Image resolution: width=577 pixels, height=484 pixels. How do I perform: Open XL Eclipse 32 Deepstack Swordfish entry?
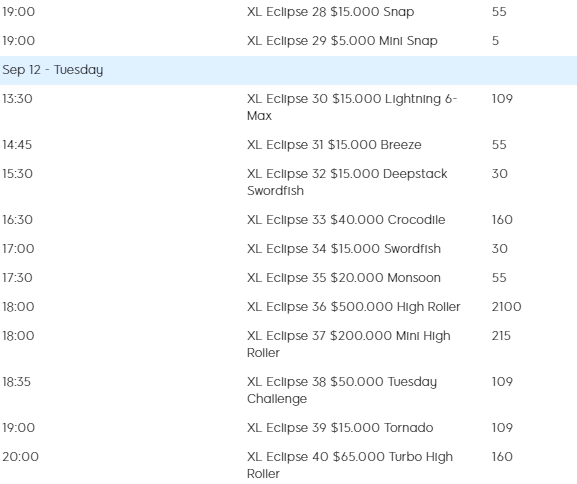pyautogui.click(x=347, y=182)
